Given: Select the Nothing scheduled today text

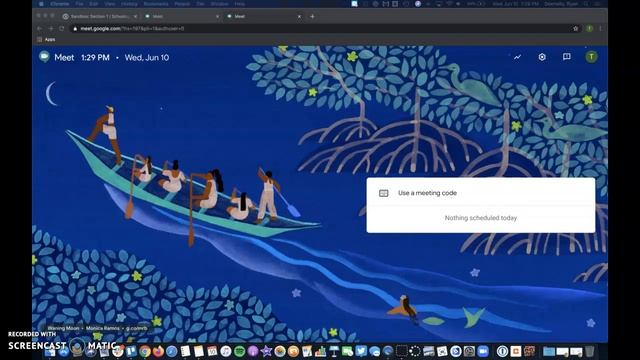Looking at the screenshot, I should click(481, 218).
